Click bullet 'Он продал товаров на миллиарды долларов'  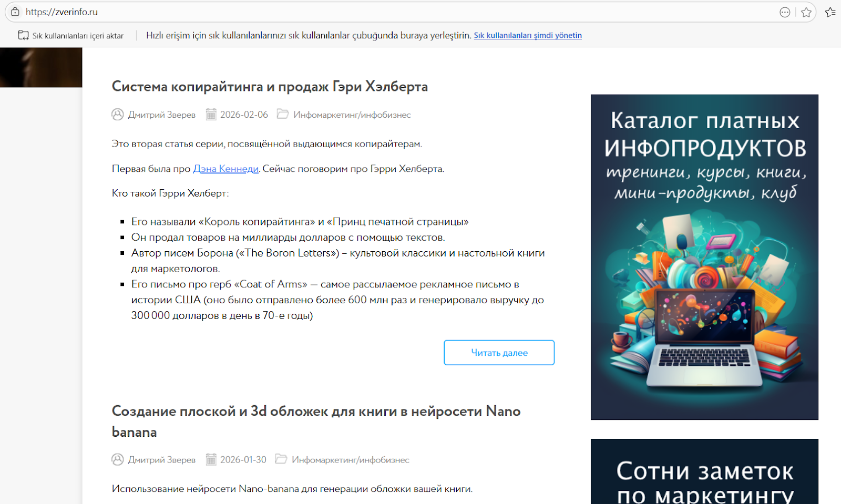(x=288, y=238)
